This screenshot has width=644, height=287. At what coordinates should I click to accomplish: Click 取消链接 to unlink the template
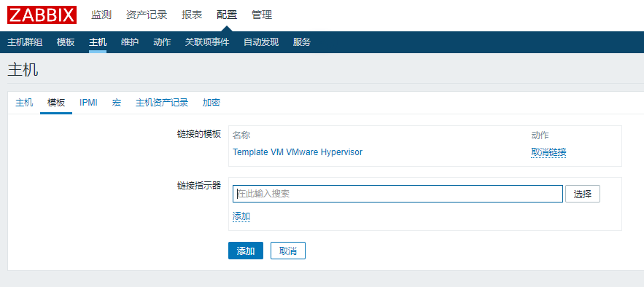[548, 152]
